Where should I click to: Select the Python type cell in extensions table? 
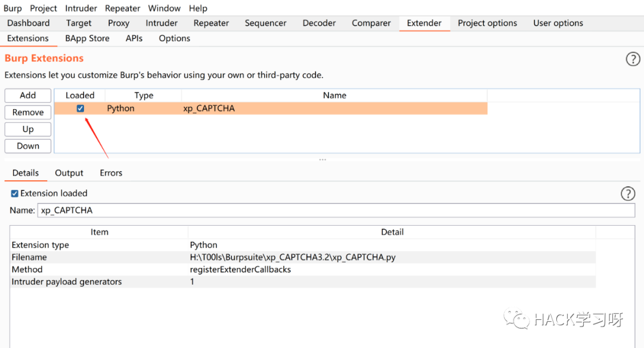click(x=143, y=108)
